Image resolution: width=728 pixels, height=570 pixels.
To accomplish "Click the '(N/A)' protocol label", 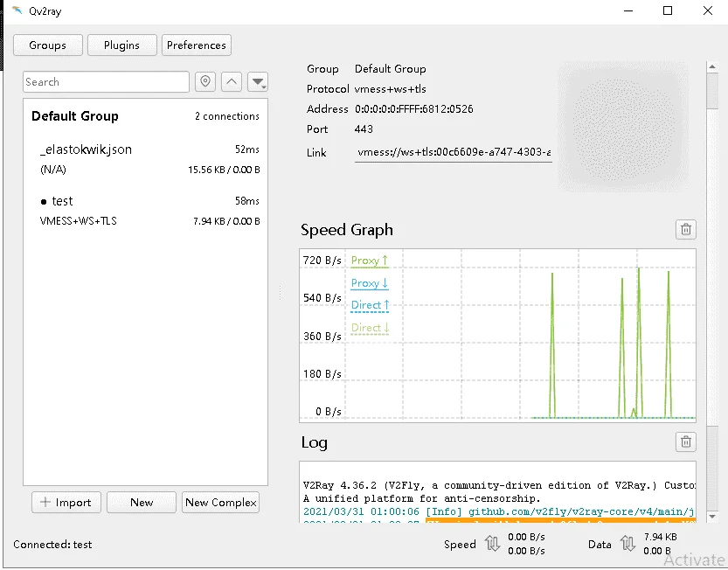I will [53, 170].
